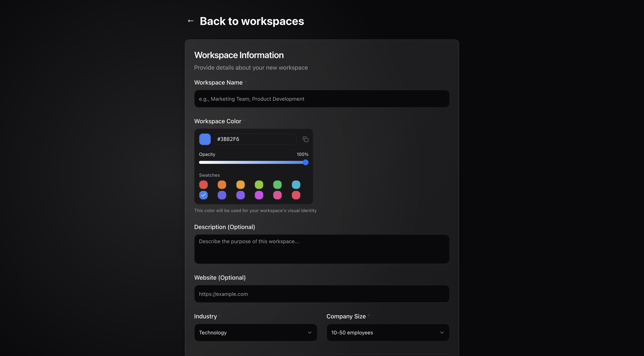
Task: Choose the magenta purple swatch
Action: coord(259,195)
